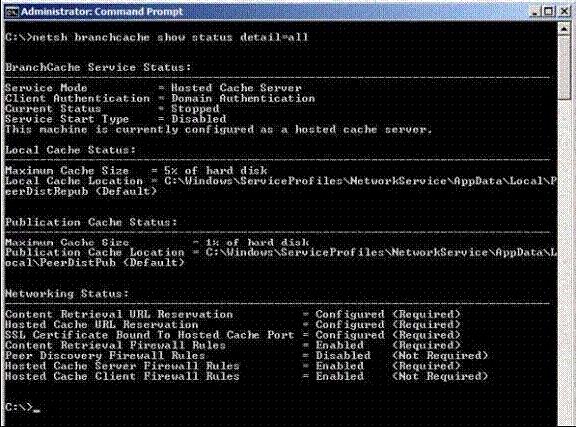Click the Peer Discovery Firewall Rules line

(x=246, y=356)
